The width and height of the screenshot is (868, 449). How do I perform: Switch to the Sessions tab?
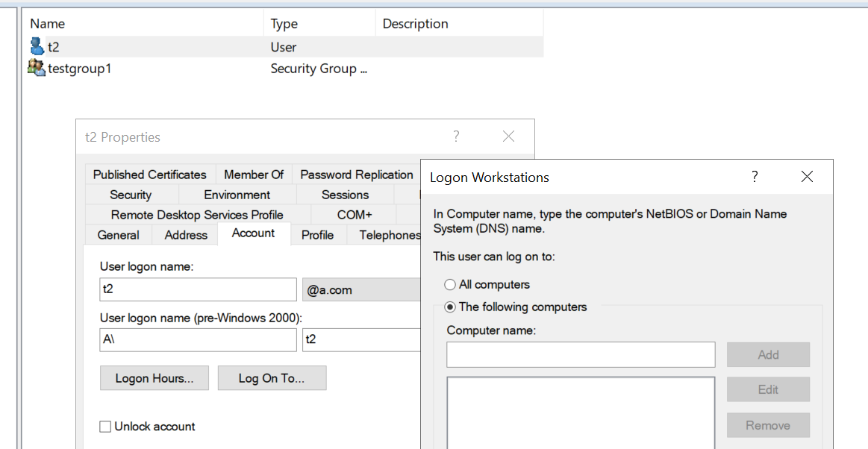point(345,195)
